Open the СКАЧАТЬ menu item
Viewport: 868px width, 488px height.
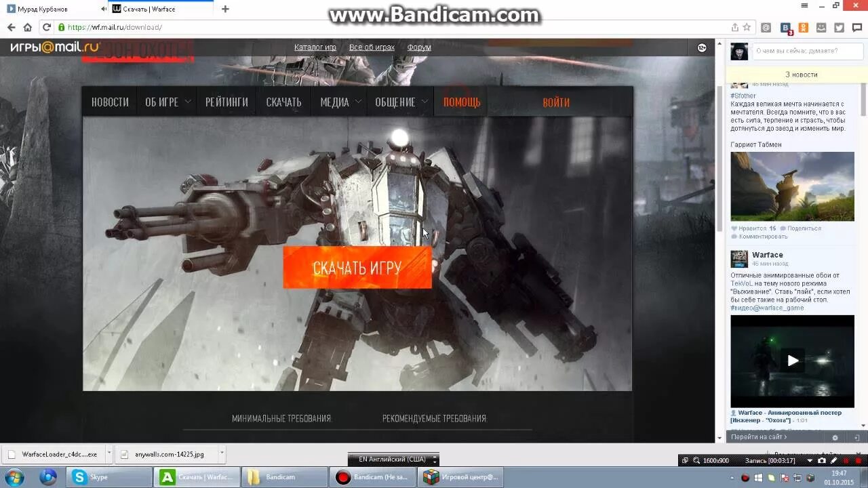click(x=283, y=102)
